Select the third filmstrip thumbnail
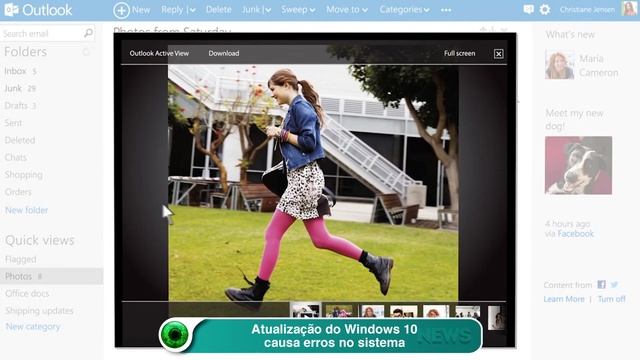The image size is (640, 360). 371,311
